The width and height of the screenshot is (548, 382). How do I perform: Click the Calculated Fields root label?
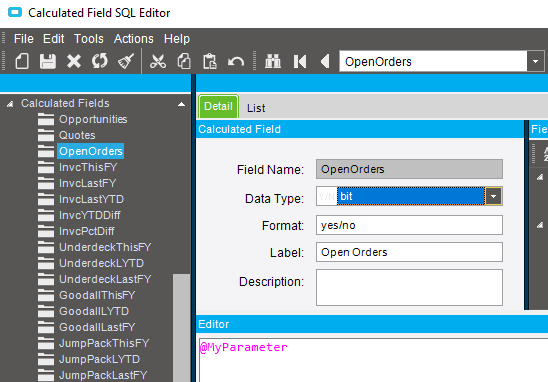(65, 103)
